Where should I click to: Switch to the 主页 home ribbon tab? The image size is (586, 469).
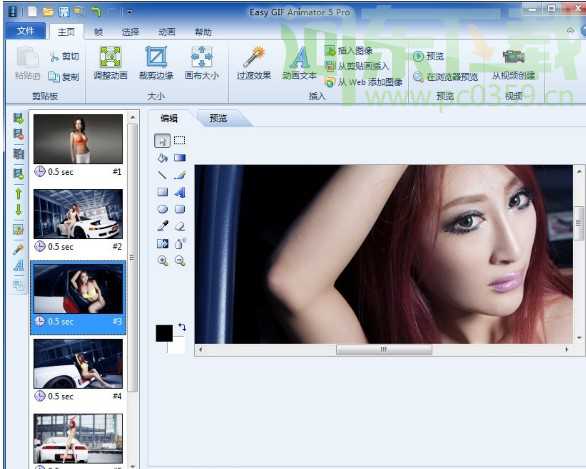coord(66,32)
